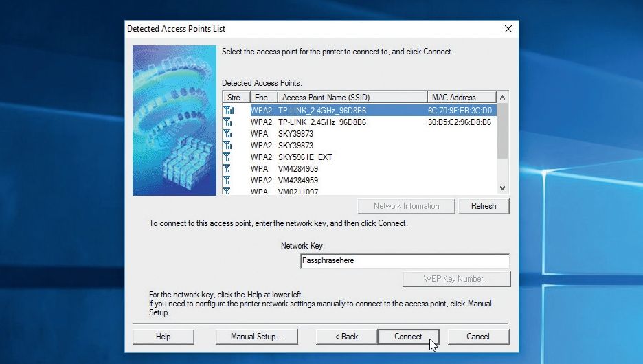Click the Network Information button
The image size is (643, 364).
point(406,206)
